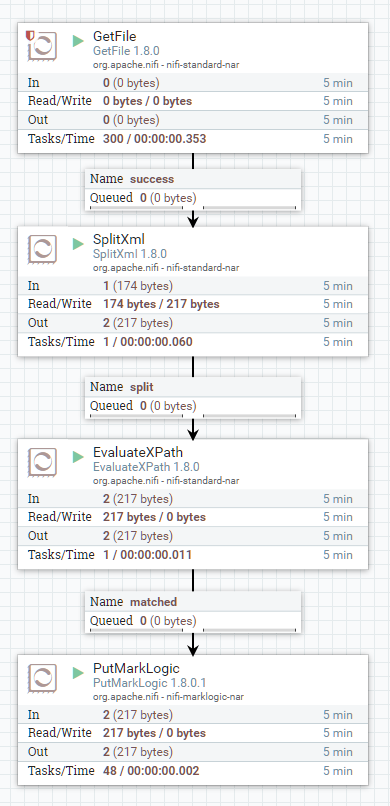Click the queue size bar on matched connection
390x806 pixels.
pyautogui.click(x=250, y=631)
